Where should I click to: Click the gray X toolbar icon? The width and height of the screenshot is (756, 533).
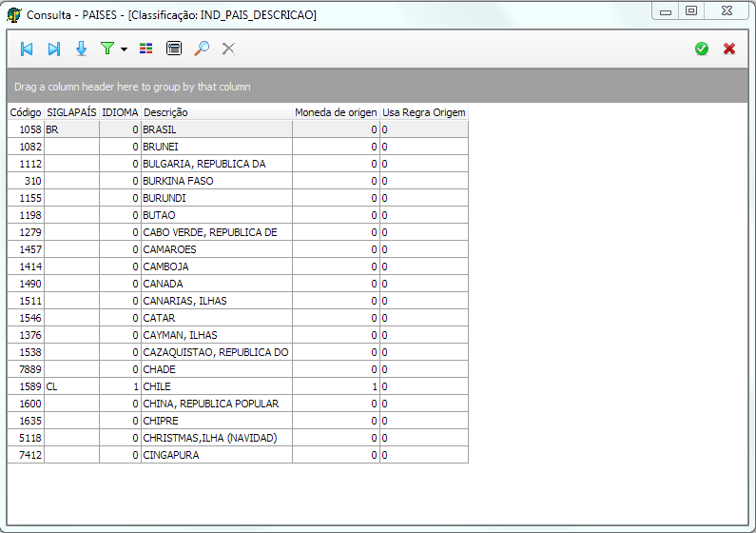(228, 49)
